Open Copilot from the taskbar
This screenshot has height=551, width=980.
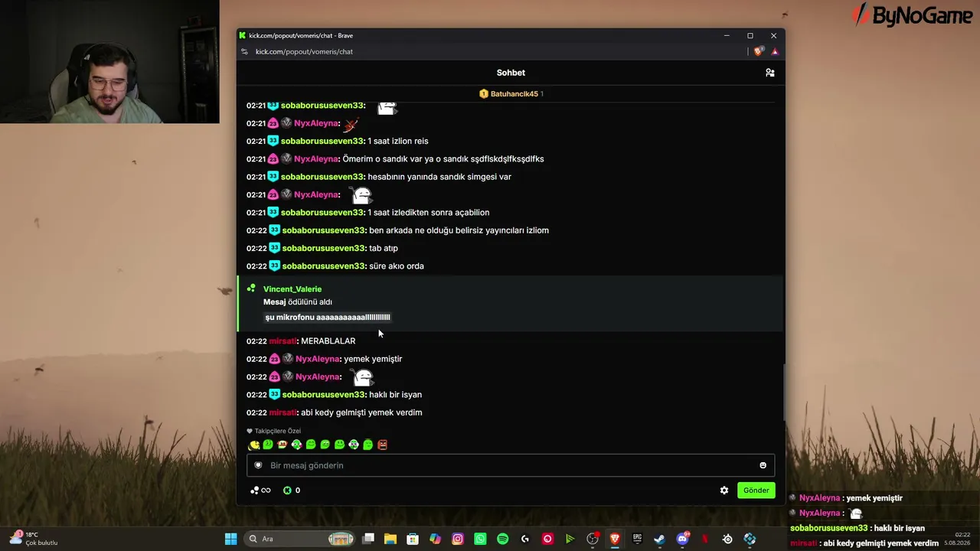tap(435, 539)
